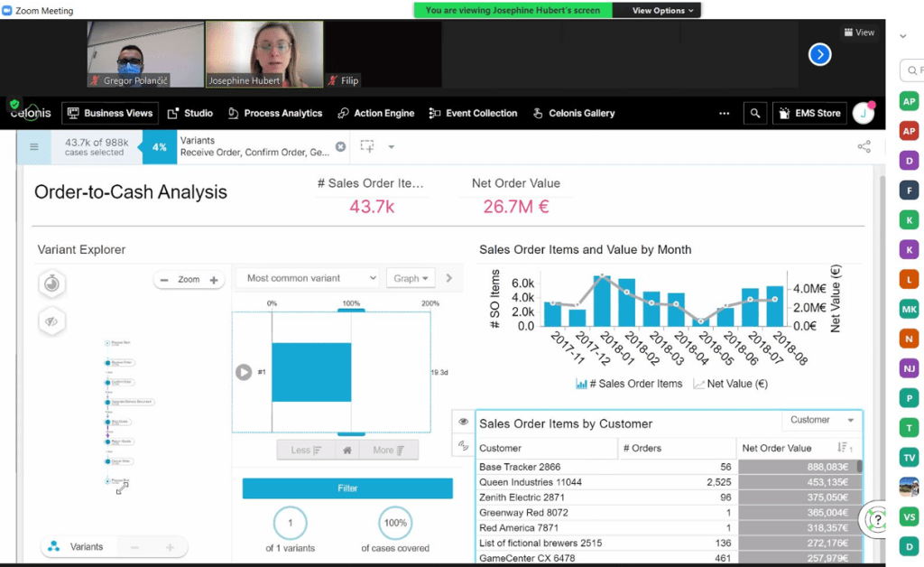
Task: Click the share icon in filter bar
Action: pyautogui.click(x=864, y=146)
